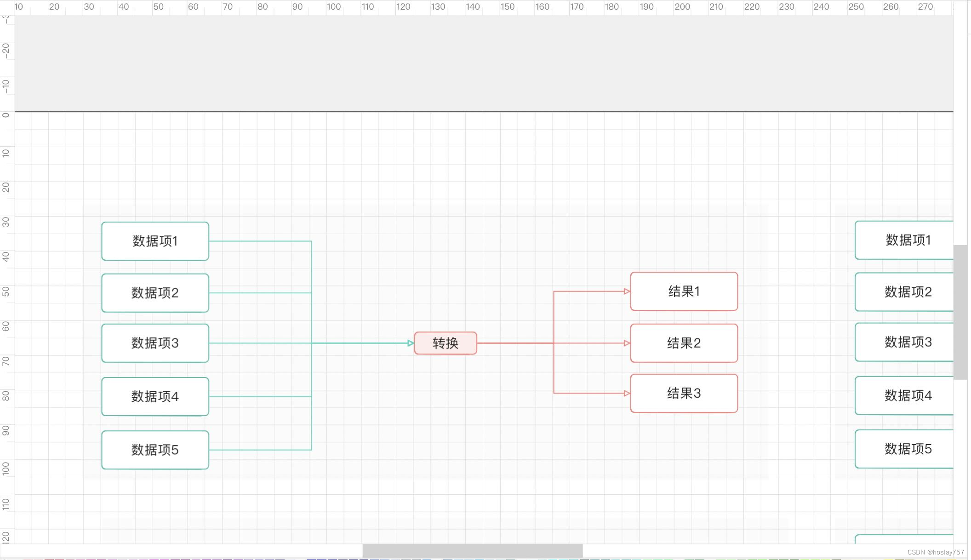The image size is (971, 560).
Task: Click the green connector line from 数据项4
Action: (260, 396)
